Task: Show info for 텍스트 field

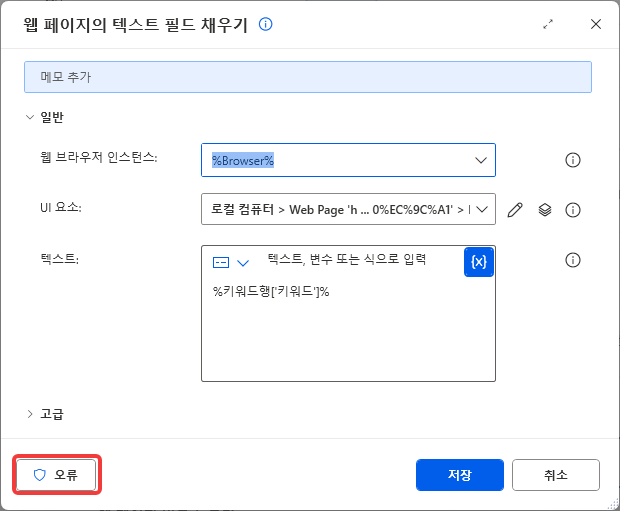Action: 573,260
